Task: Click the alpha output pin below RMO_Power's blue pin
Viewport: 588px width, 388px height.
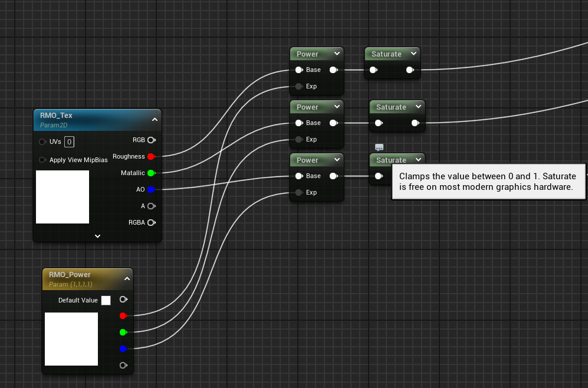Action: click(x=123, y=366)
